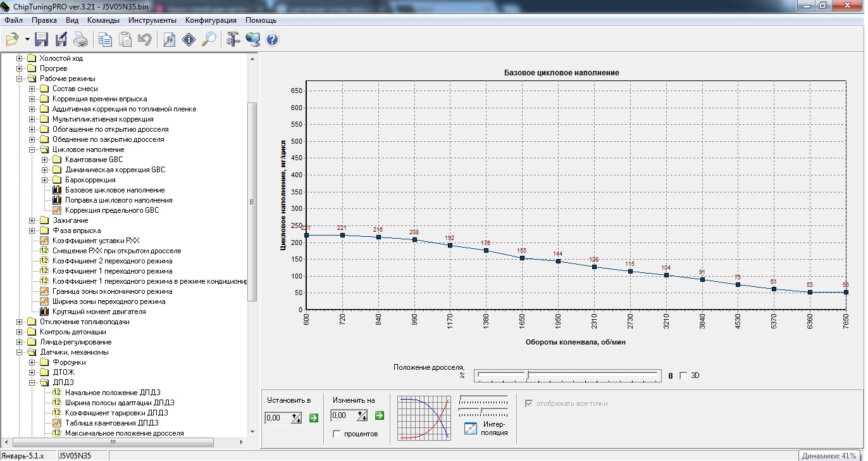
Task: Click the 'Положение дросселя' slider track
Action: [x=566, y=376]
